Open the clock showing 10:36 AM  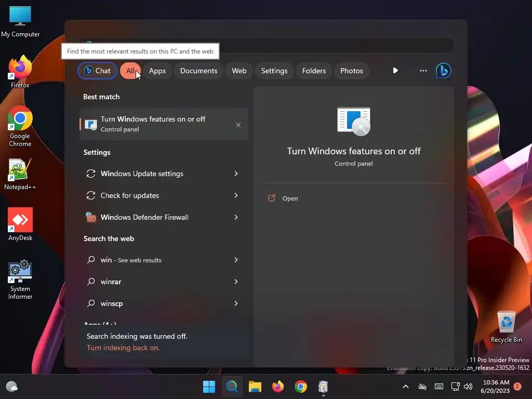(495, 387)
